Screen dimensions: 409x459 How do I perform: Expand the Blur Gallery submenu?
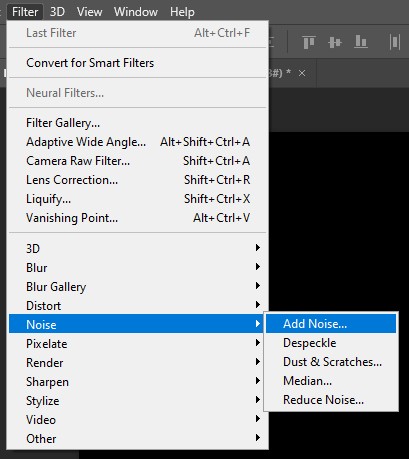tap(137, 286)
